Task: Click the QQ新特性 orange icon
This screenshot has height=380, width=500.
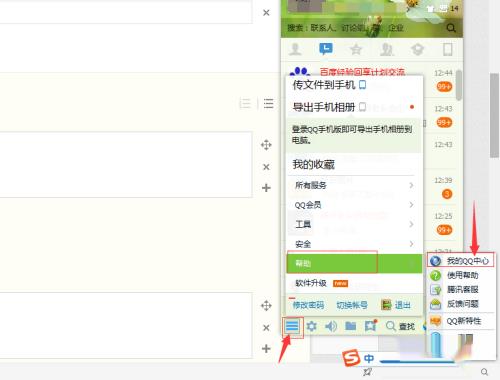Action: (x=436, y=321)
